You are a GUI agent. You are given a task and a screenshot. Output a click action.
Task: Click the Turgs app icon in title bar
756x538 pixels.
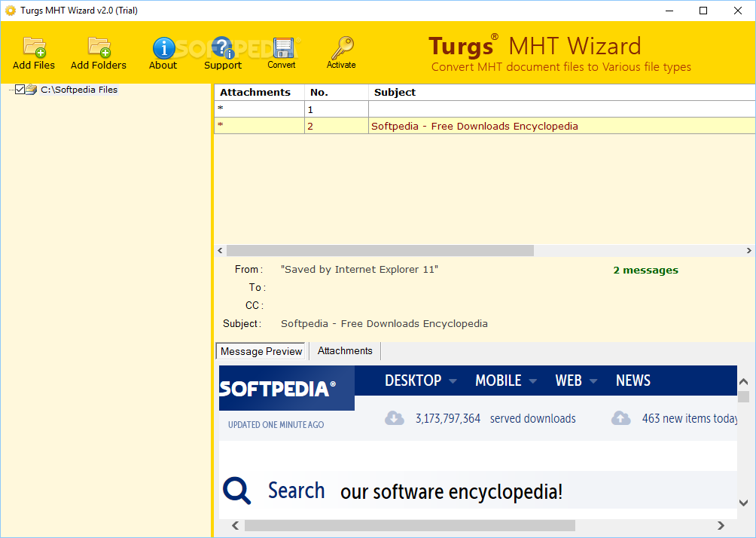click(x=10, y=10)
